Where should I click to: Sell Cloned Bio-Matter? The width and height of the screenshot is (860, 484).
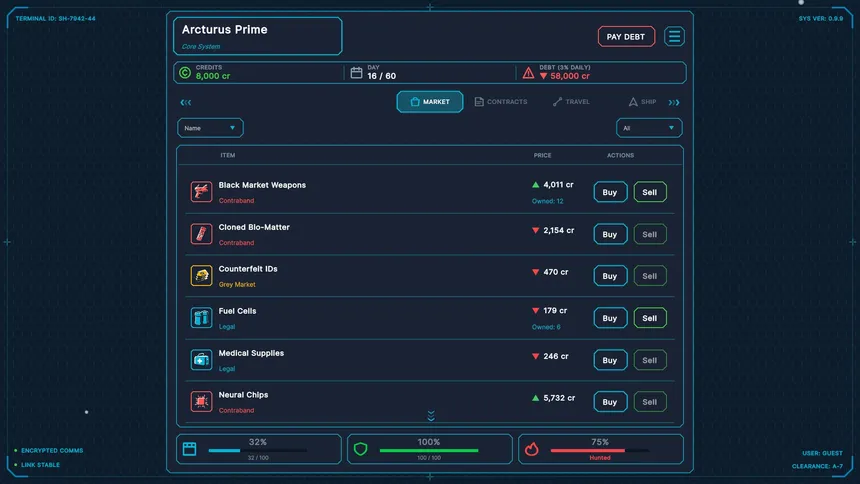coord(650,234)
